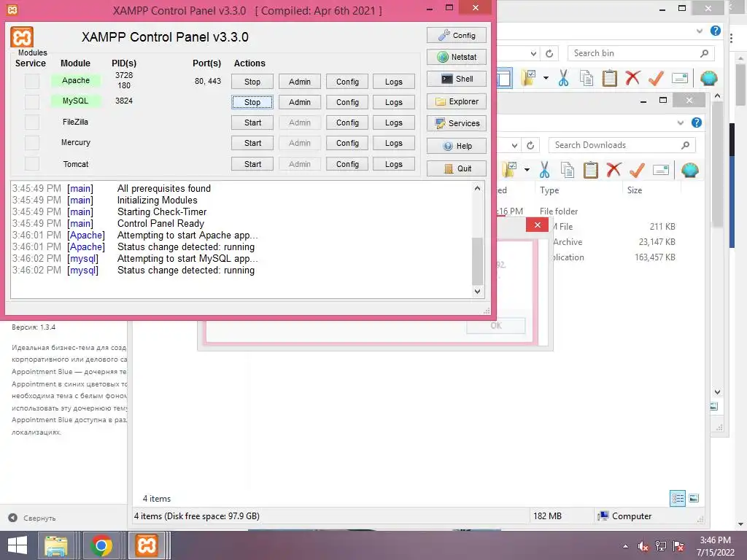This screenshot has height=560, width=747.
Task: Open Tomcat Config
Action: click(347, 164)
